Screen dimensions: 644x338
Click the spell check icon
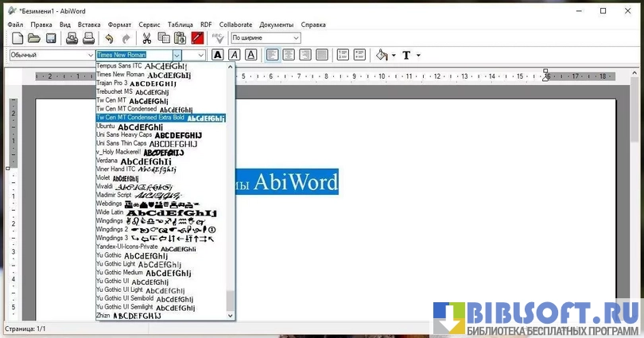(x=217, y=38)
